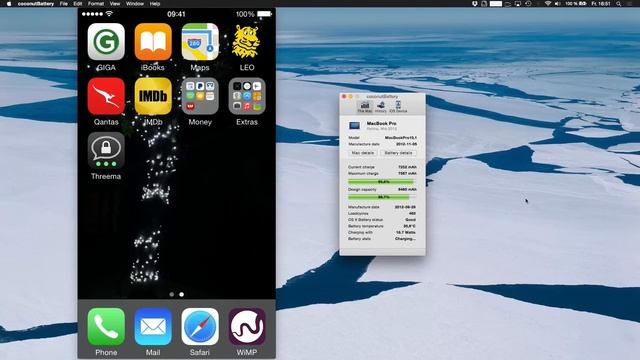Screen dimensions: 640x360
Task: Click the Battery details button
Action: (x=398, y=153)
